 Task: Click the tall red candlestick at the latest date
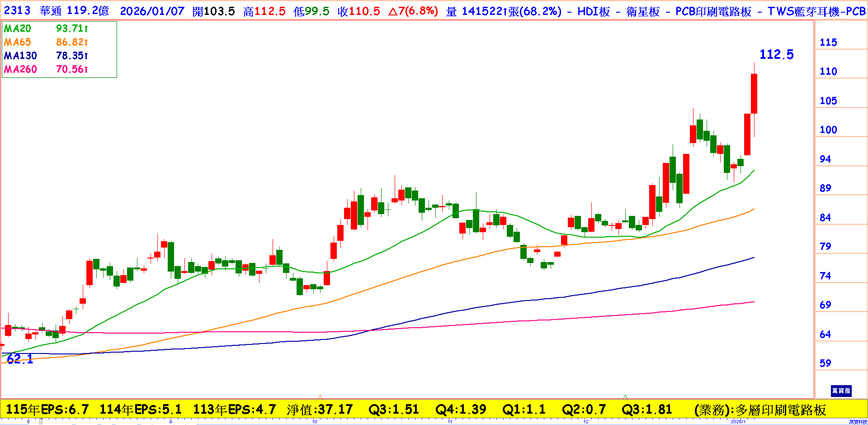754,93
